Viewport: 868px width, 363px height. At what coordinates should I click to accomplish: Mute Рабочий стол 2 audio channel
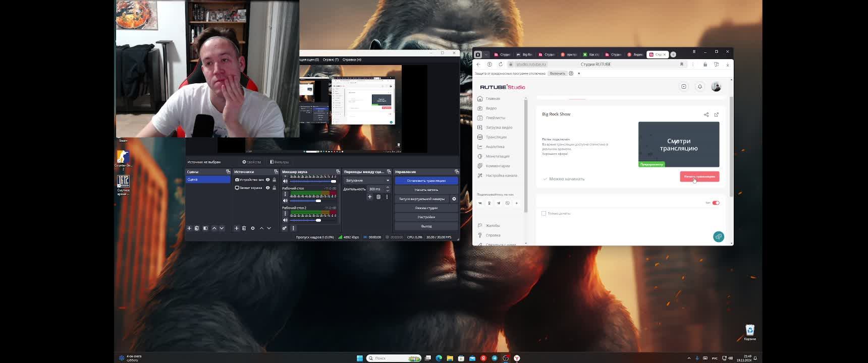pyautogui.click(x=285, y=220)
